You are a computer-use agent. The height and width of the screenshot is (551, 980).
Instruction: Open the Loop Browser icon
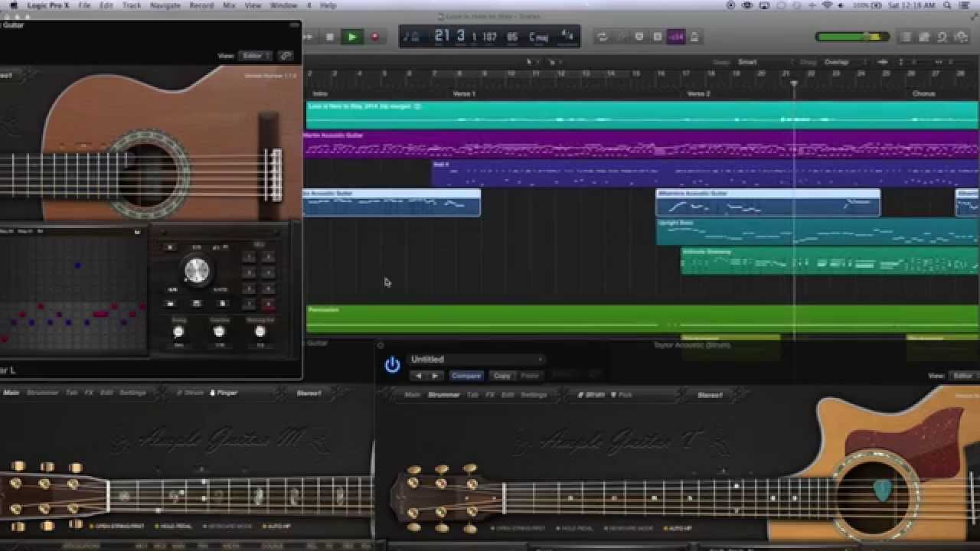pyautogui.click(x=942, y=37)
